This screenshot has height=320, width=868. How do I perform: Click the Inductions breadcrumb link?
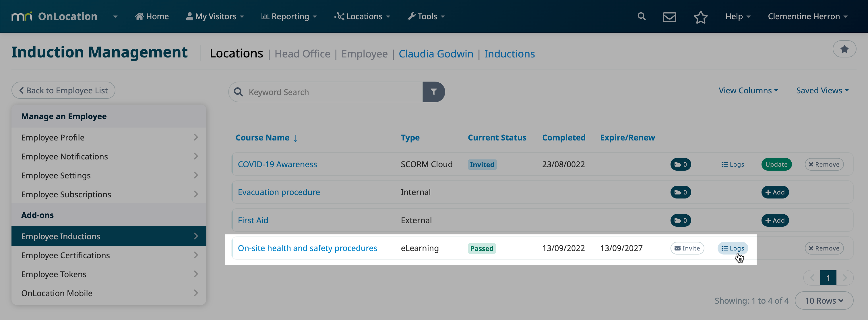(x=509, y=54)
